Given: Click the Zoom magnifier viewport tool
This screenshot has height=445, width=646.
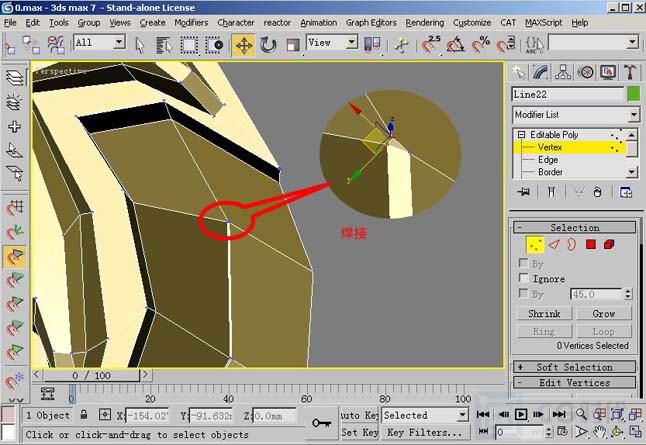Looking at the screenshot, I should click(581, 414).
